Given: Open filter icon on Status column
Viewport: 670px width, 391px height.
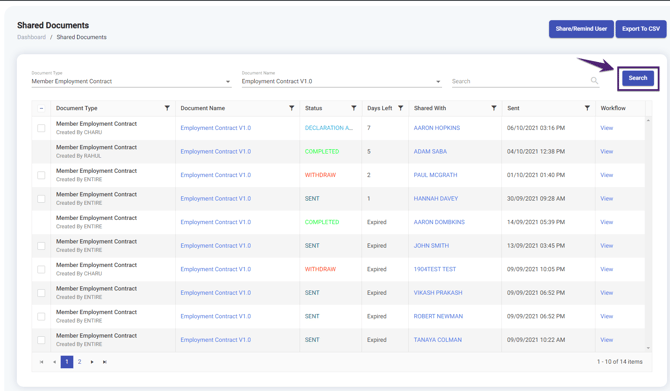Looking at the screenshot, I should pyautogui.click(x=354, y=108).
